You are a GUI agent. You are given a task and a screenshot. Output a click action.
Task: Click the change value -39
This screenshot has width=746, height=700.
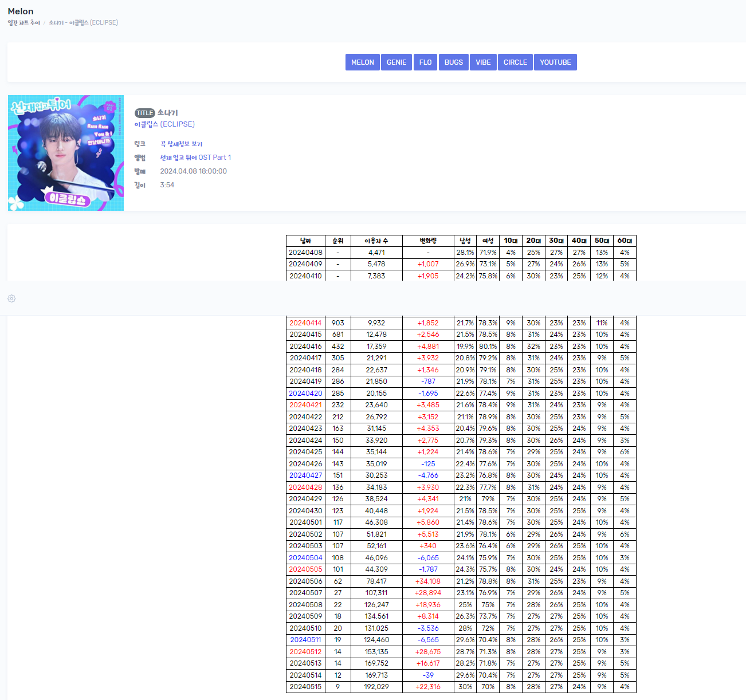click(428, 675)
